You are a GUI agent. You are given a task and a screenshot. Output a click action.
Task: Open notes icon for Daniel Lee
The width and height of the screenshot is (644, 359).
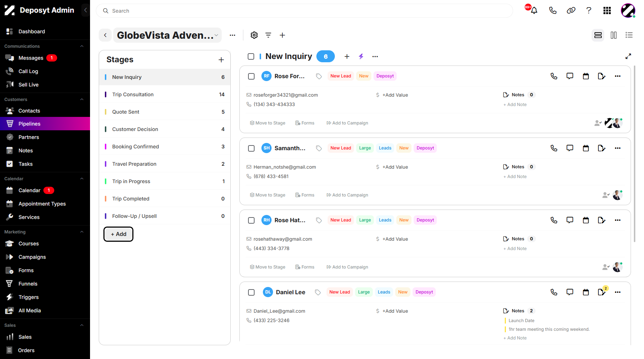[602, 292]
